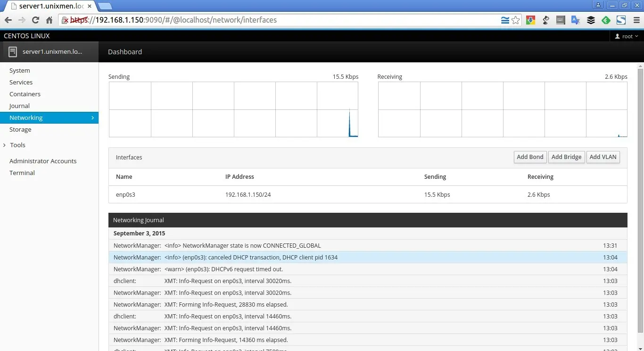Go to browser home icon

point(49,20)
